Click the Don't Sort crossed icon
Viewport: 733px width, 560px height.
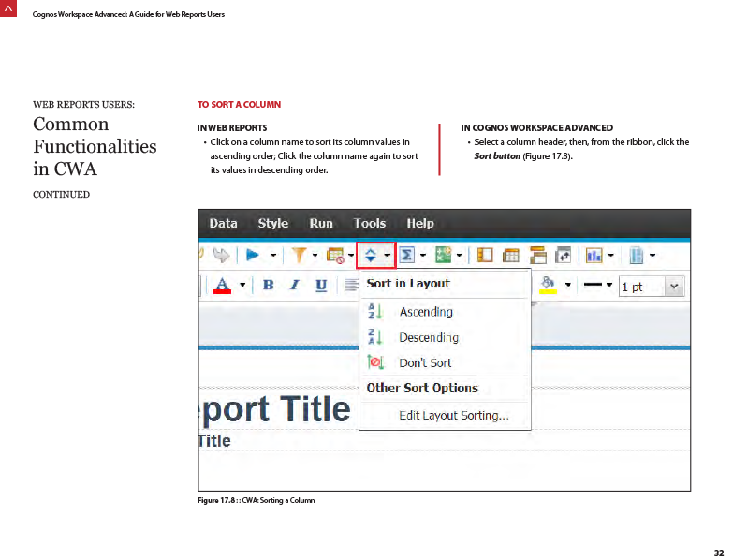pos(374,361)
